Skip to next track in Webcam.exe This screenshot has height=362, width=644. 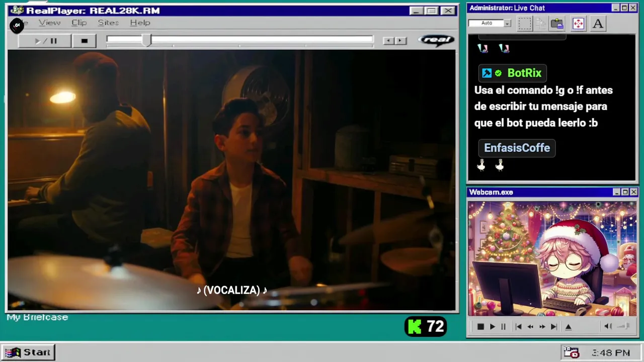(x=554, y=327)
